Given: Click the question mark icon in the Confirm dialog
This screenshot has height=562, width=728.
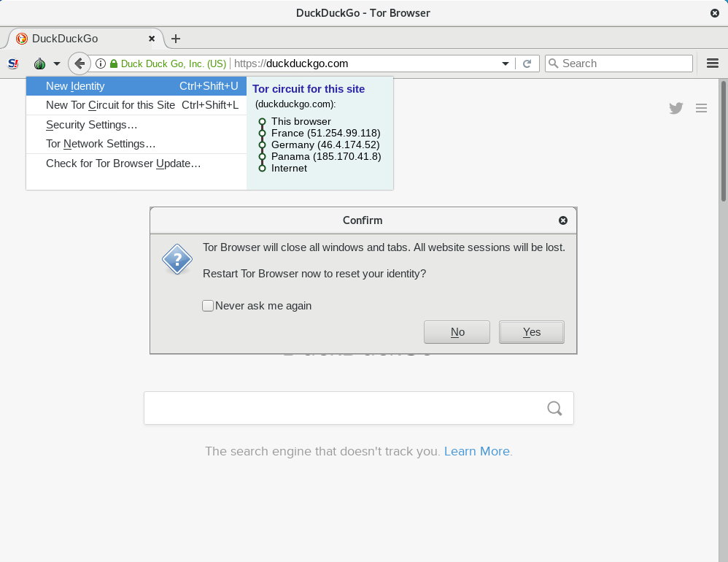Looking at the screenshot, I should [177, 259].
